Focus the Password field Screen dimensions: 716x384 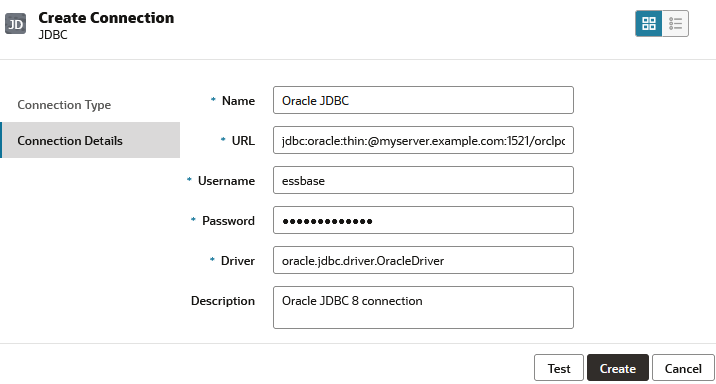pyautogui.click(x=423, y=220)
